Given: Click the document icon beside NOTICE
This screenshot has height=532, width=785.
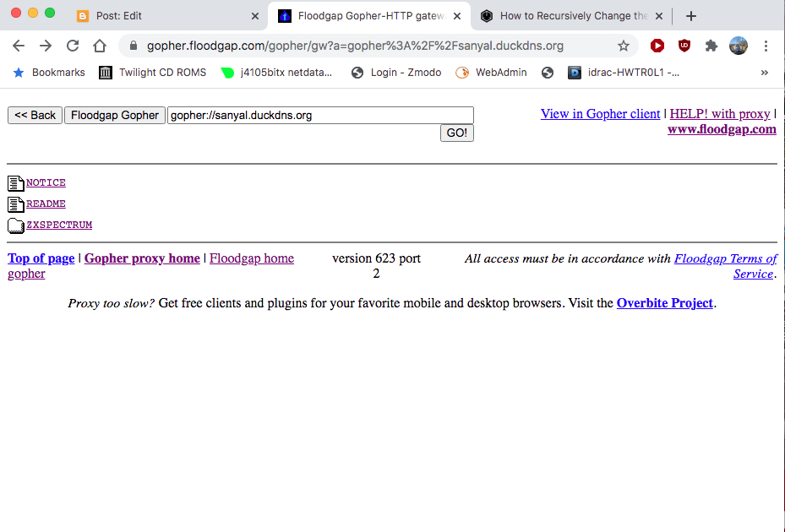Looking at the screenshot, I should [x=15, y=182].
